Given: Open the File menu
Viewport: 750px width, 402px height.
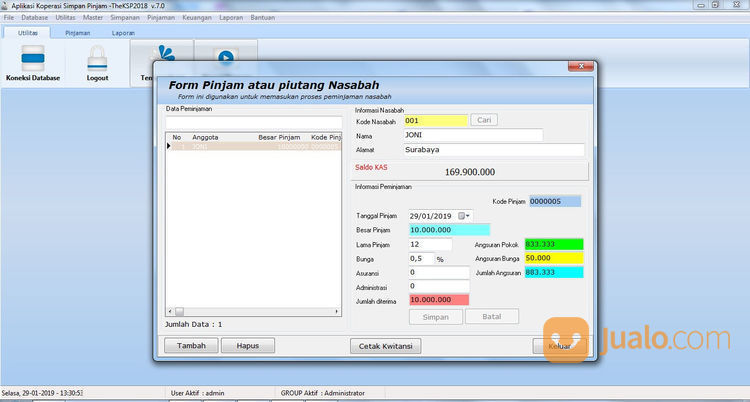Looking at the screenshot, I should [9, 18].
